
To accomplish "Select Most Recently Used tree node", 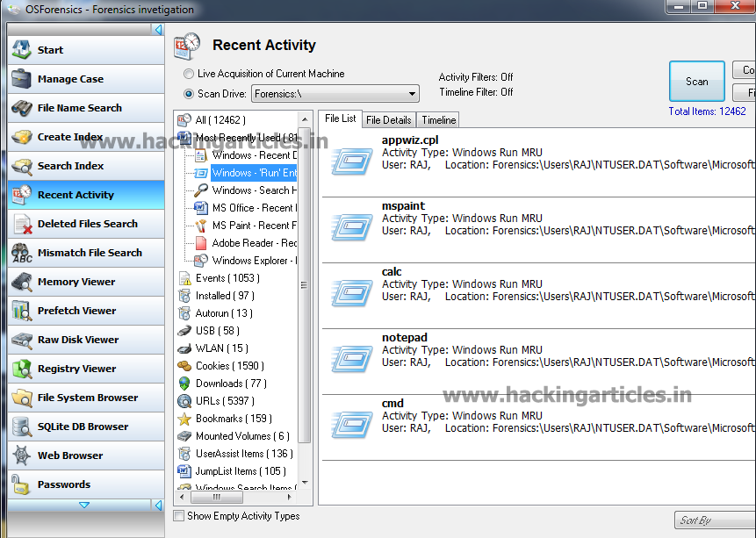I will click(x=237, y=138).
